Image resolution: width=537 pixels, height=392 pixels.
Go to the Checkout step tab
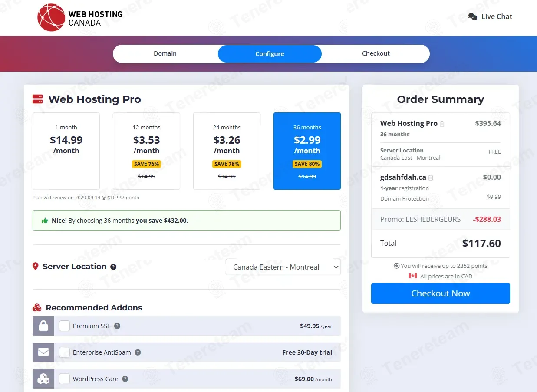tap(376, 53)
